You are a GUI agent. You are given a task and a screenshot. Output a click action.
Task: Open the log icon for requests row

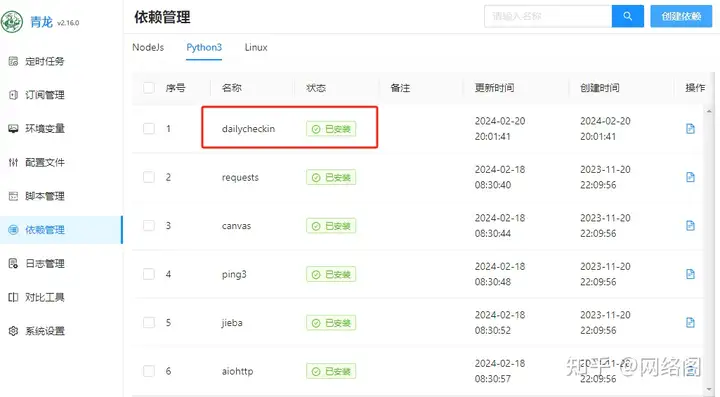pos(690,177)
